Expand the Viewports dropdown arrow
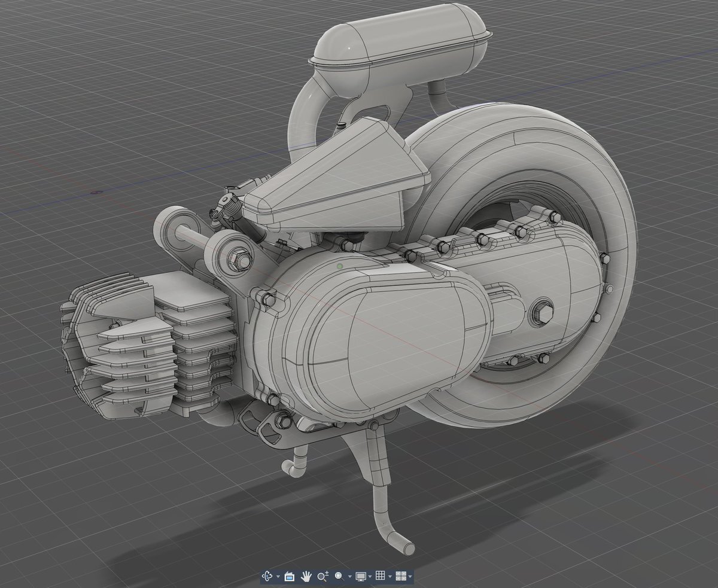 (x=410, y=577)
